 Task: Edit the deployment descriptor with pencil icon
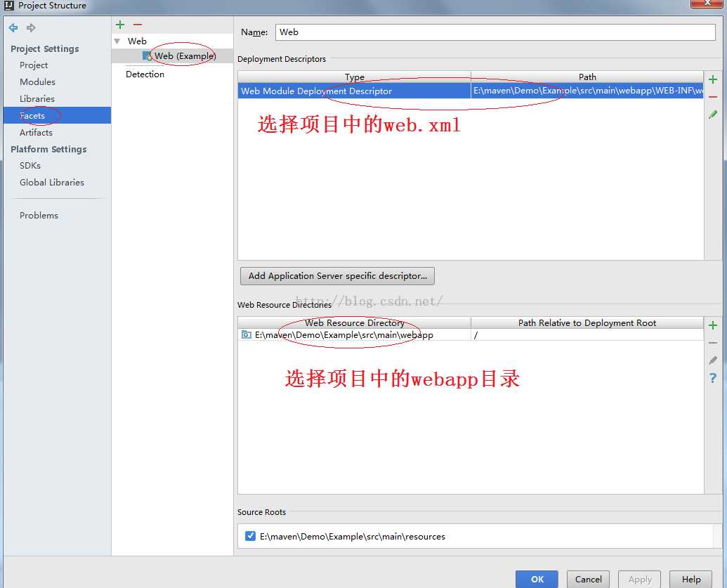[713, 114]
